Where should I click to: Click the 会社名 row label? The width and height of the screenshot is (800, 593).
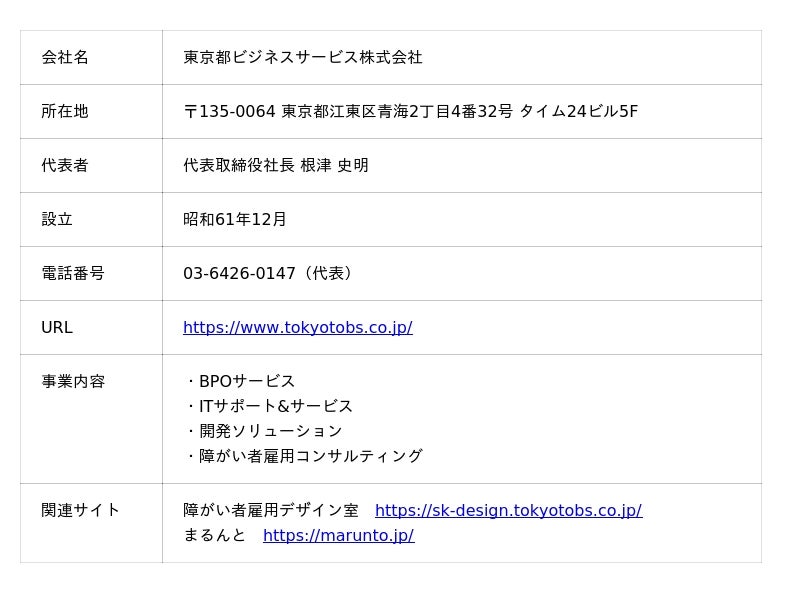(65, 58)
